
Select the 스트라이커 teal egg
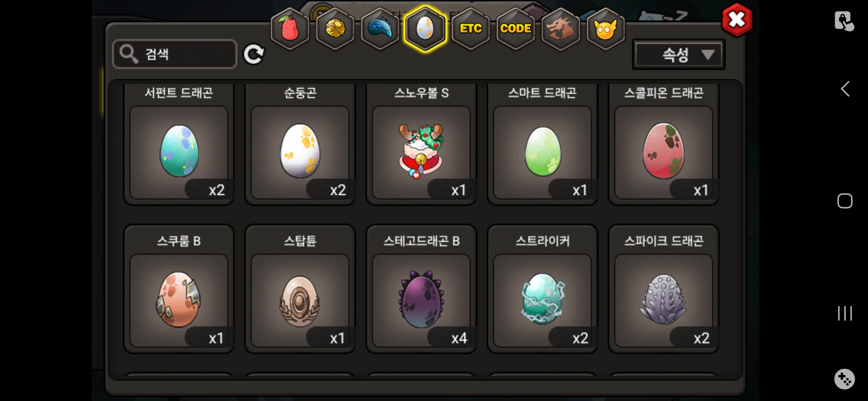pos(542,289)
